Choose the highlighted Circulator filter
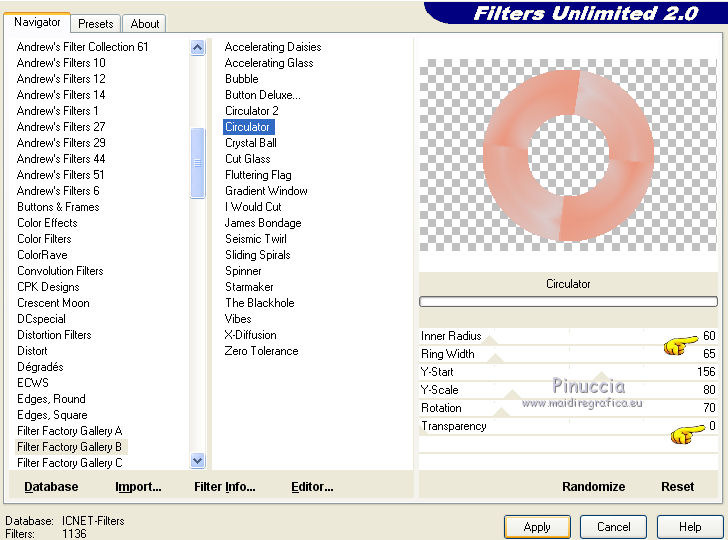The image size is (728, 540). tap(248, 127)
